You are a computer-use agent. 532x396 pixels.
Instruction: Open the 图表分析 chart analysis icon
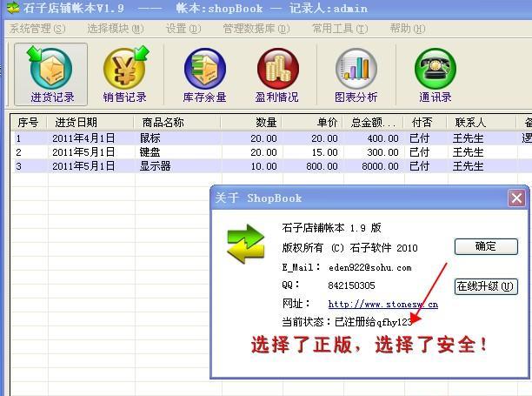[356, 74]
